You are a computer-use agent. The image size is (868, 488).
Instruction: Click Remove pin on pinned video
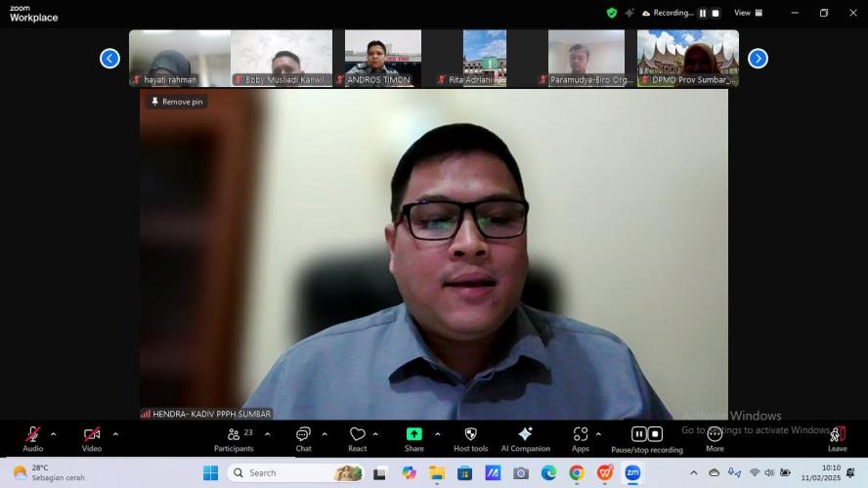click(177, 102)
